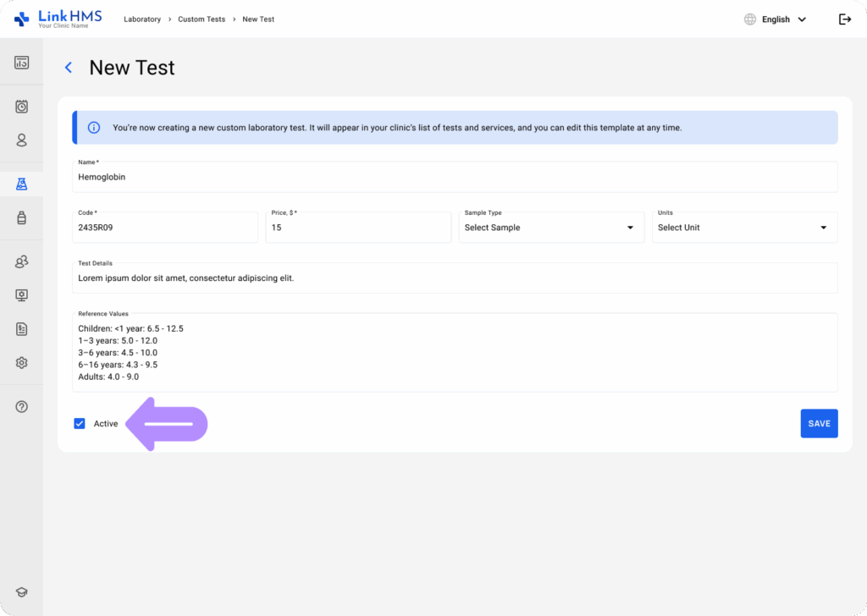Click the Name field with Hemoglobin
The height and width of the screenshot is (616, 867).
[455, 177]
